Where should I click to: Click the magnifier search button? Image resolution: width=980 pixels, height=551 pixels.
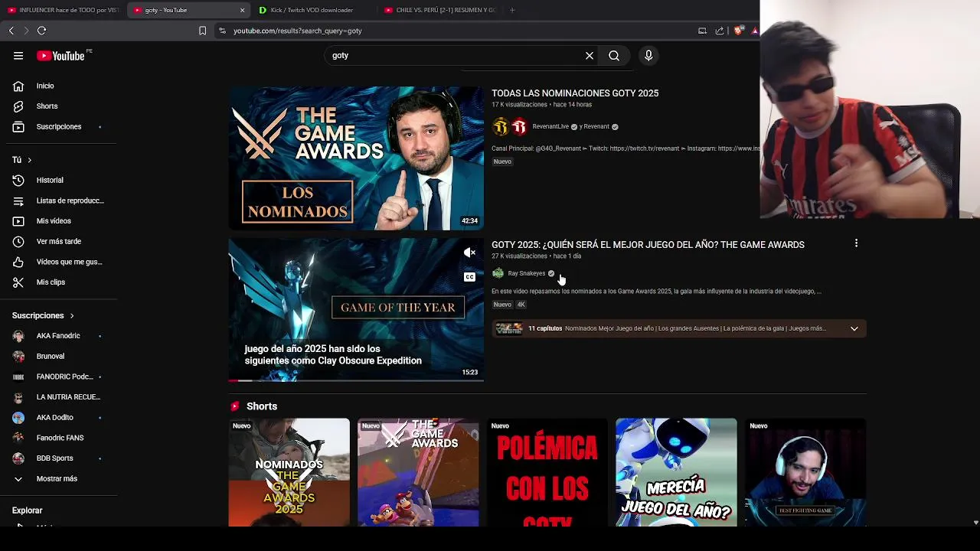pos(614,56)
